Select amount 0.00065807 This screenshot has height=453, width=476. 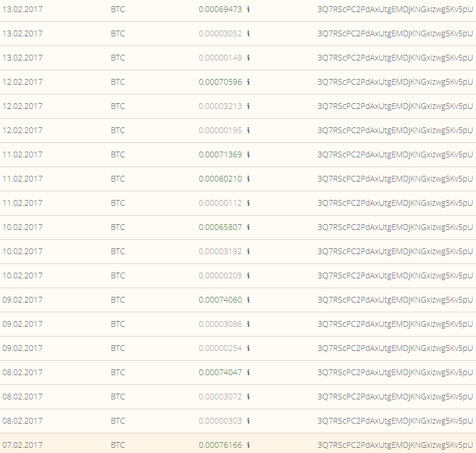(x=220, y=227)
